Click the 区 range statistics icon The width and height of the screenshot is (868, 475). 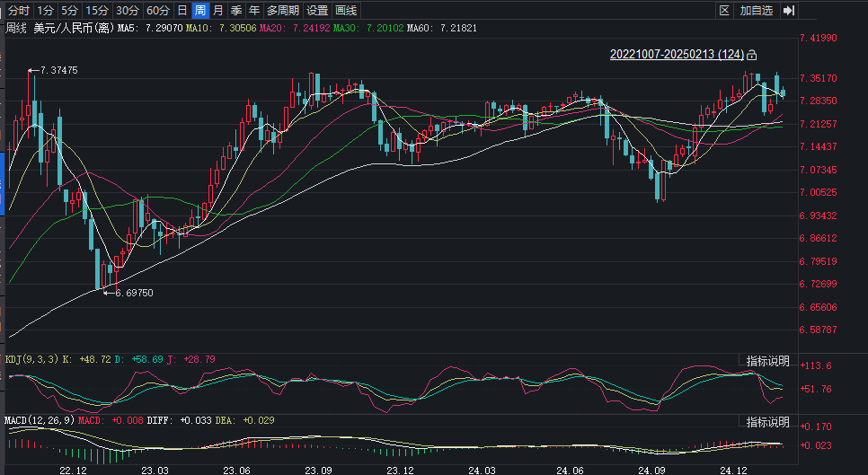coord(724,11)
